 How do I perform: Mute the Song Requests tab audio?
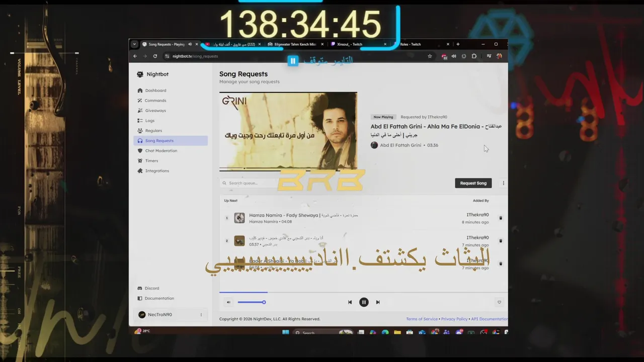click(x=190, y=44)
